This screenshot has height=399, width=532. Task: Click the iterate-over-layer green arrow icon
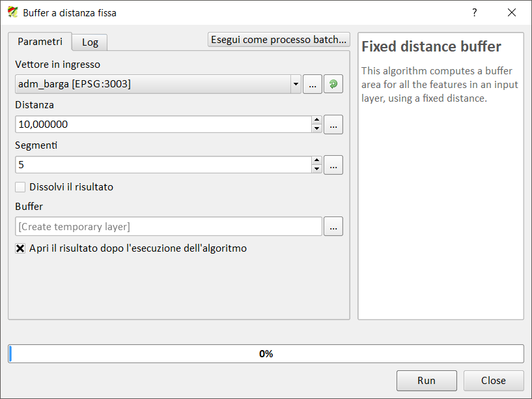pyautogui.click(x=333, y=84)
